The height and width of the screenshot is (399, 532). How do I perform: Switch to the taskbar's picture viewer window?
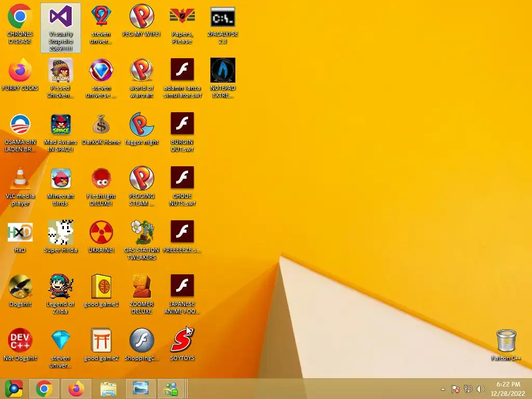(140, 389)
